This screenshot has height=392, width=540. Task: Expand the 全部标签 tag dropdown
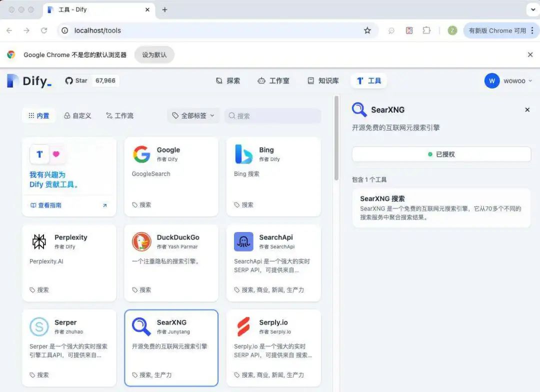tap(193, 115)
